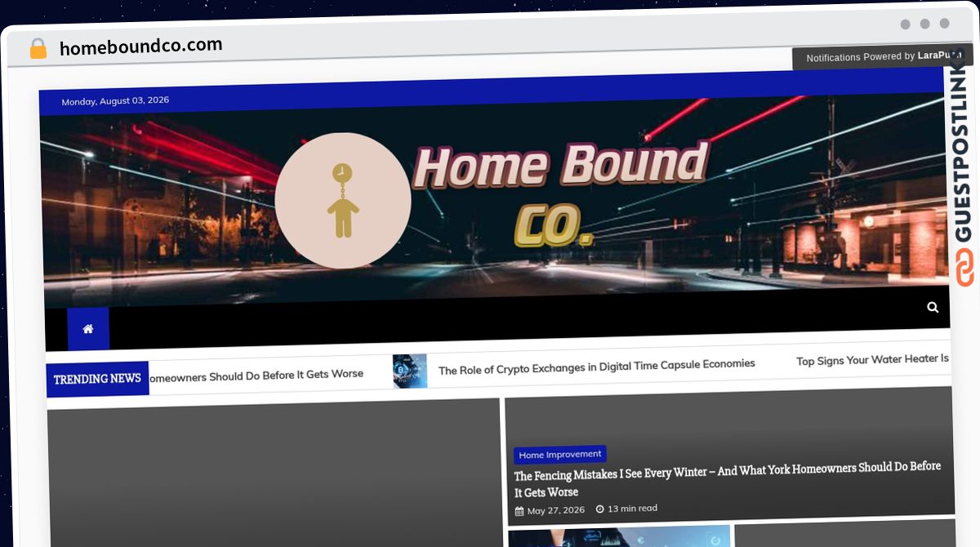Open the large featured post image on the left
The width and height of the screenshot is (980, 547).
tap(274, 472)
